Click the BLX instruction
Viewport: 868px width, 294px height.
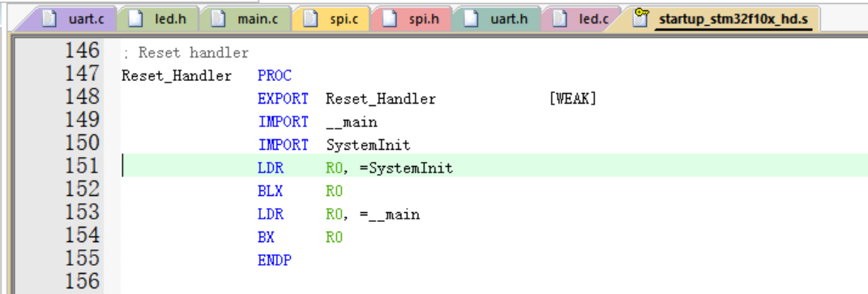pyautogui.click(x=271, y=191)
